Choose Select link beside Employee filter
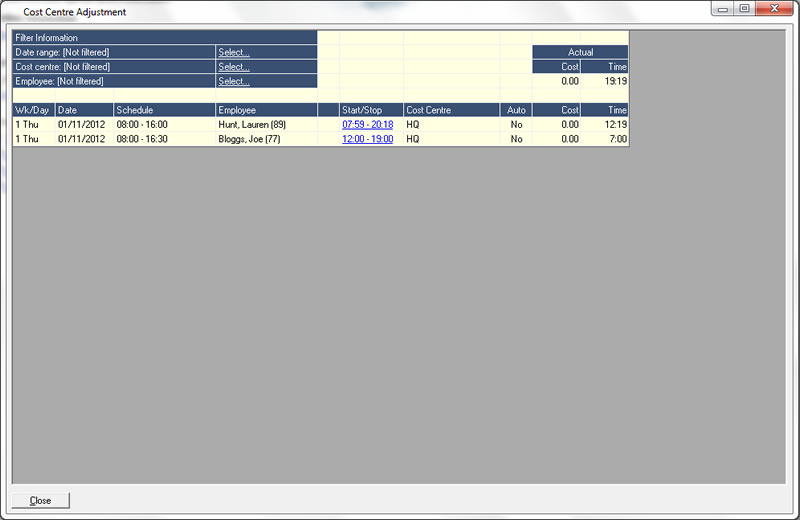Screen dimensions: 800x520 tap(234, 81)
